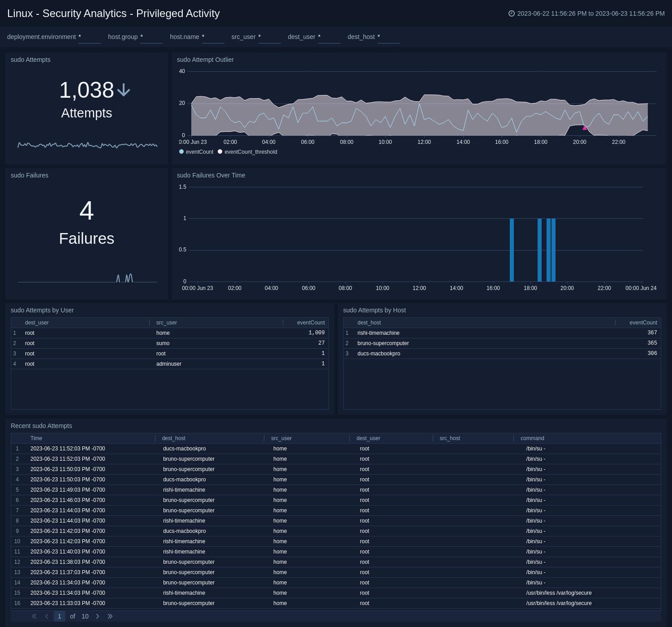Click the dest_host header in the host table
672x627 pixels.
(369, 323)
